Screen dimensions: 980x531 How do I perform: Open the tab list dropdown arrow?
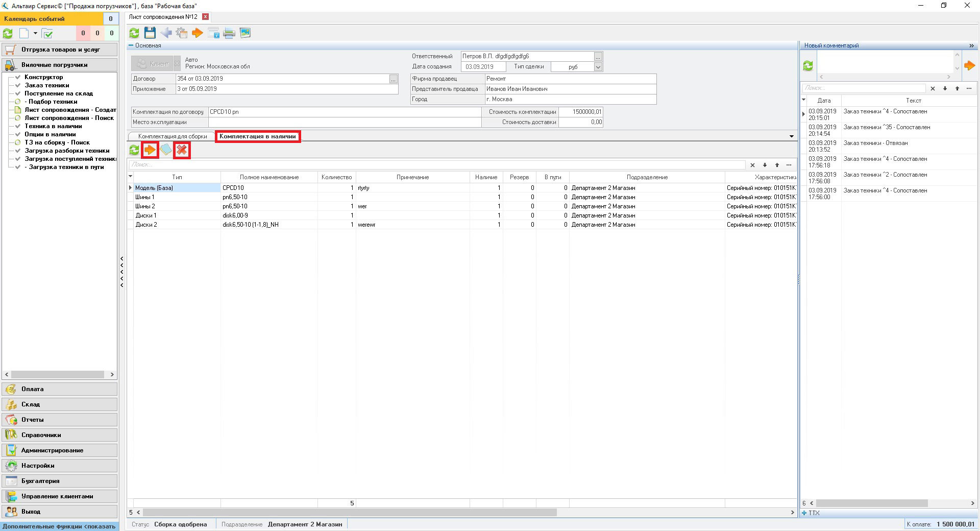point(792,136)
